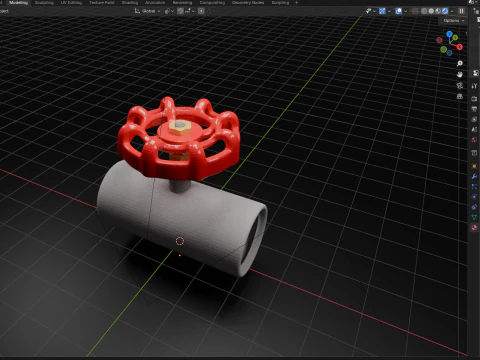Open the viewport shading options dropdown
Image resolution: width=480 pixels, height=360 pixels.
click(x=452, y=11)
